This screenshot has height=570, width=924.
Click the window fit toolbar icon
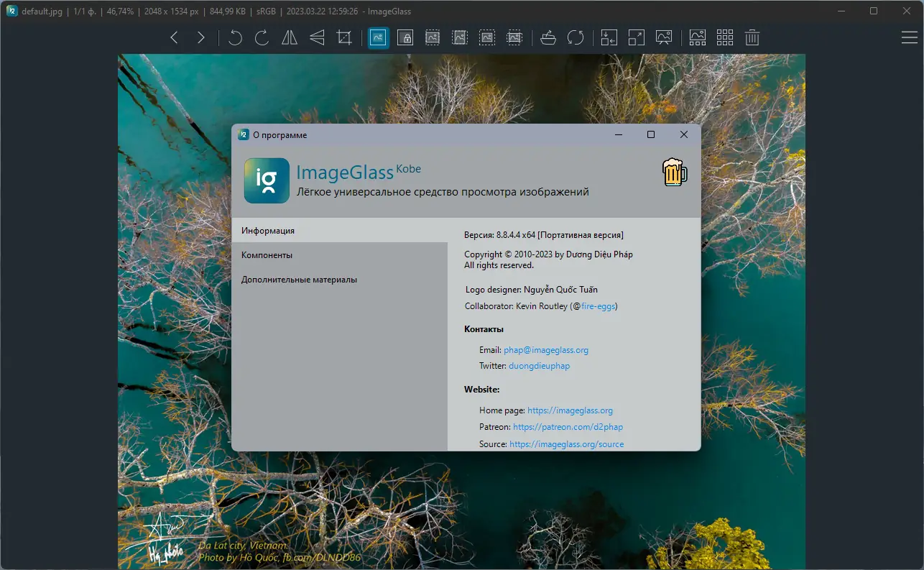(609, 37)
